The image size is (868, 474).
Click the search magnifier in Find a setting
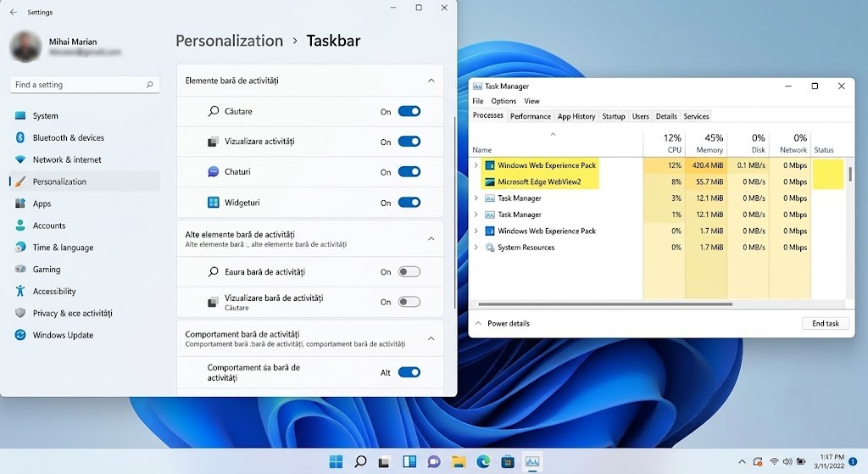click(x=149, y=85)
